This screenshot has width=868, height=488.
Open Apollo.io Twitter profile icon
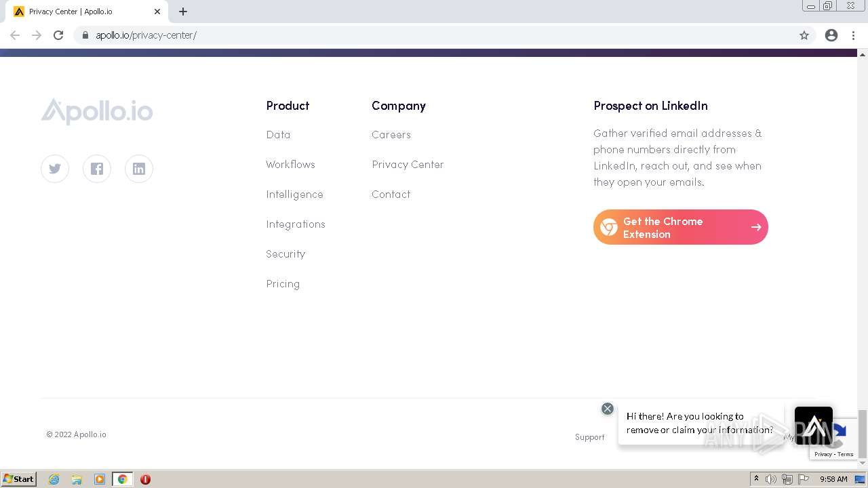pos(55,169)
